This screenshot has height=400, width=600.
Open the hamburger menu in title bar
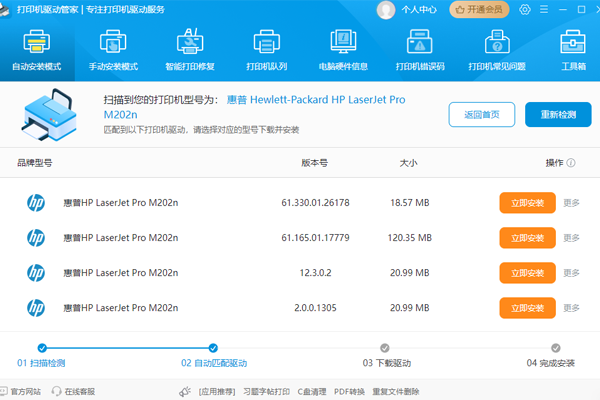tap(544, 10)
